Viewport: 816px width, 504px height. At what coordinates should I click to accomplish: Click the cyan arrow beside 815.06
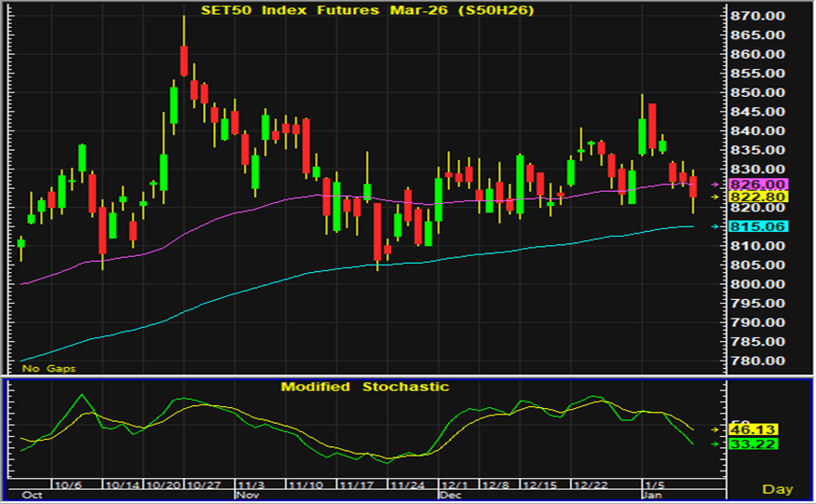(x=716, y=226)
